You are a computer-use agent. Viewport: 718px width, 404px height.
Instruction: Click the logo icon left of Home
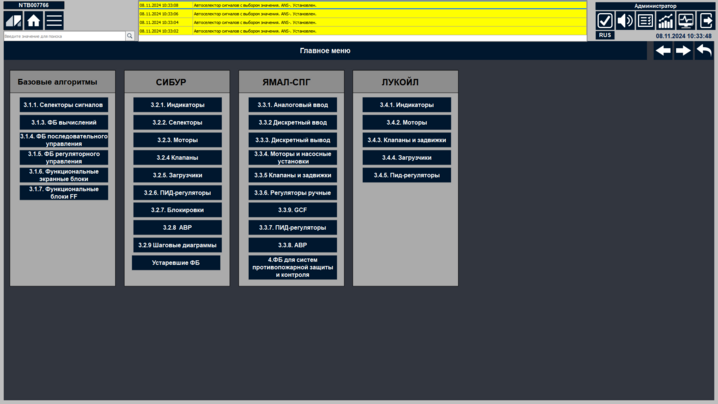click(13, 20)
